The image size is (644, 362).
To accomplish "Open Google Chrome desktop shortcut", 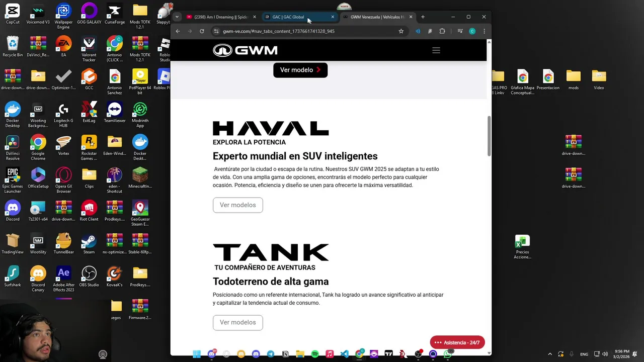I will point(38,147).
